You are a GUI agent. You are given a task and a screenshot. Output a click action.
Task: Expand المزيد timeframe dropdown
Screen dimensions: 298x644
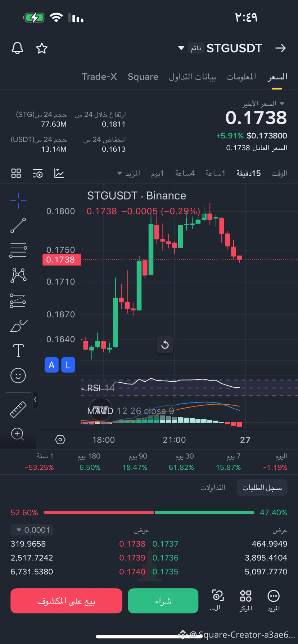pos(128,173)
